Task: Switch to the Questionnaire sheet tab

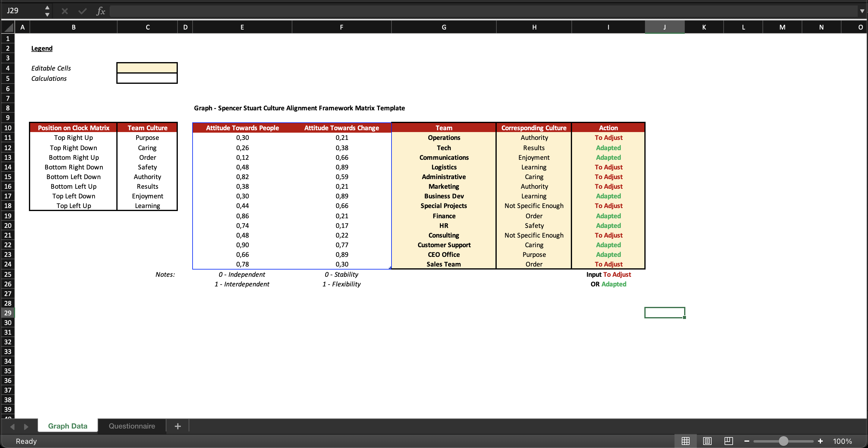Action: coord(132,426)
